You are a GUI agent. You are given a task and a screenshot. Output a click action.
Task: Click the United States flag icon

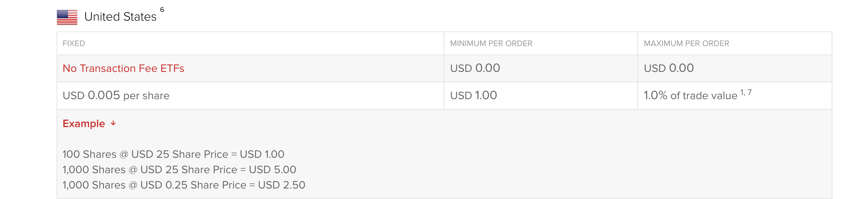coord(67,17)
